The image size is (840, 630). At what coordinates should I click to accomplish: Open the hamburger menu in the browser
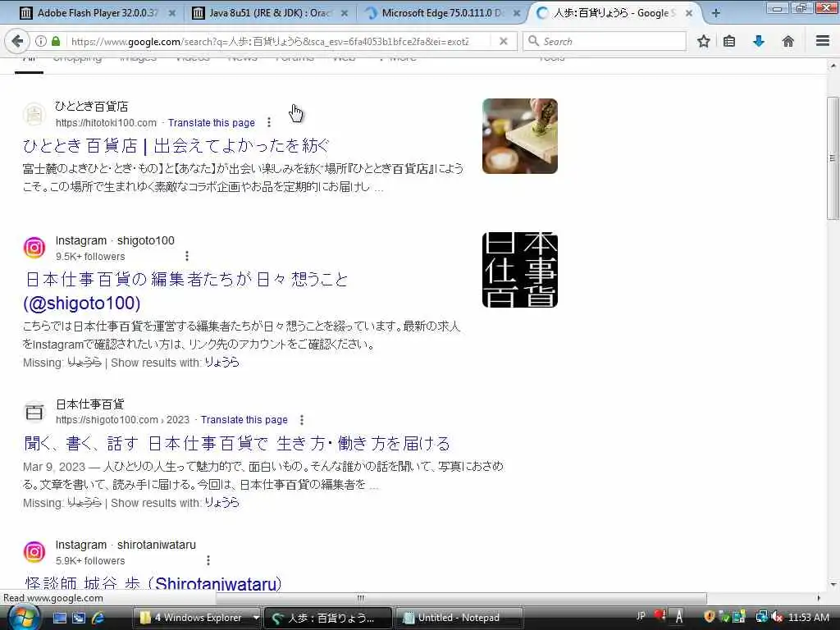[823, 41]
